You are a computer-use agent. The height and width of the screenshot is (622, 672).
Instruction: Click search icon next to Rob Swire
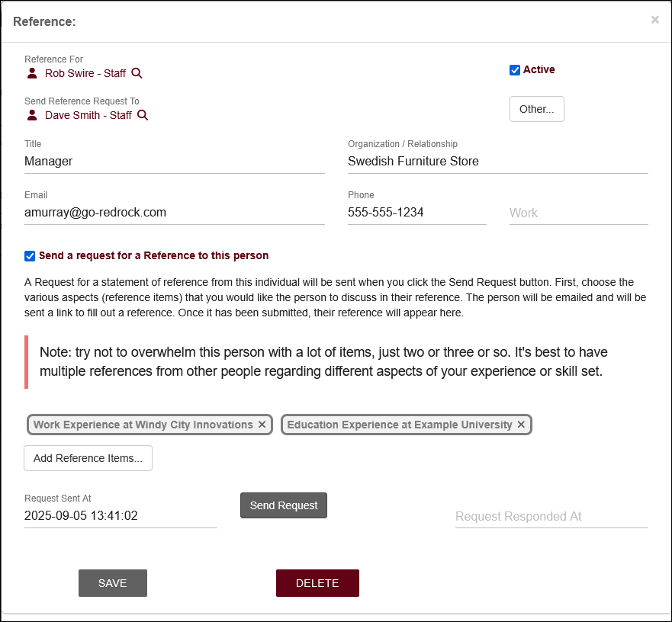(137, 74)
